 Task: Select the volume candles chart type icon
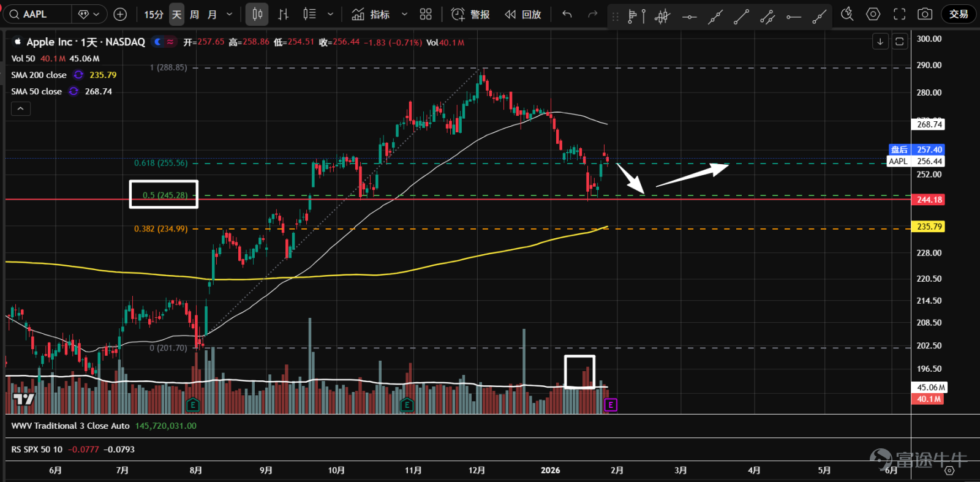pyautogui.click(x=310, y=14)
